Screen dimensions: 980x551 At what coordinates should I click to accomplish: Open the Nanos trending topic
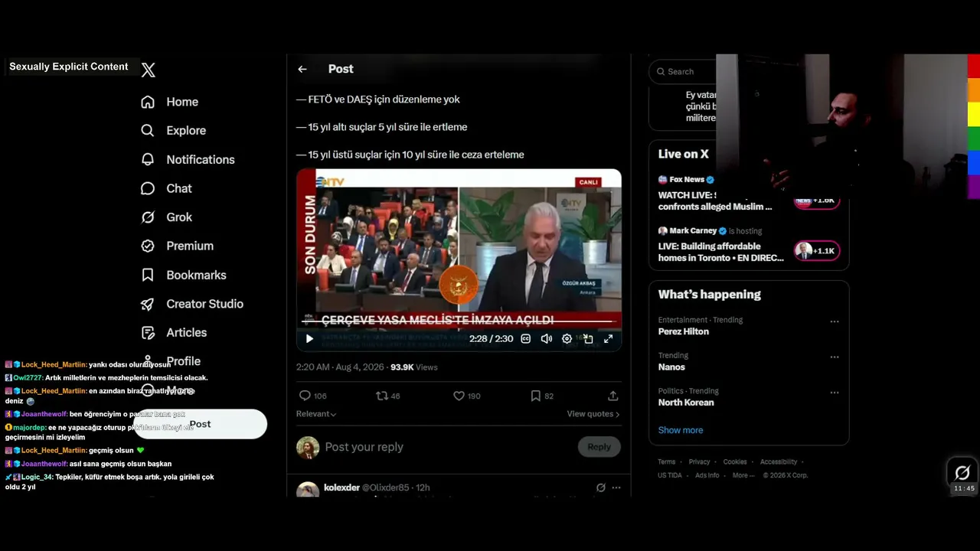(x=671, y=367)
